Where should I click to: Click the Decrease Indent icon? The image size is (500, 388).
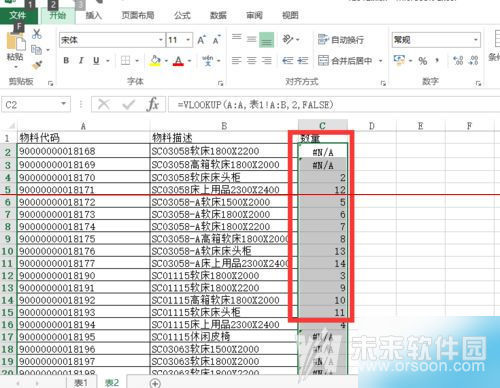(287, 61)
